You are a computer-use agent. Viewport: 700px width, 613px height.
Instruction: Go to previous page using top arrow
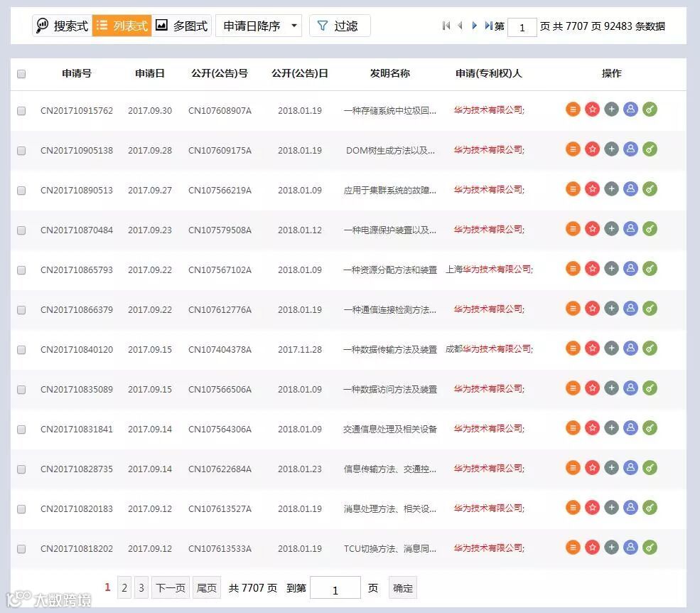tap(460, 26)
